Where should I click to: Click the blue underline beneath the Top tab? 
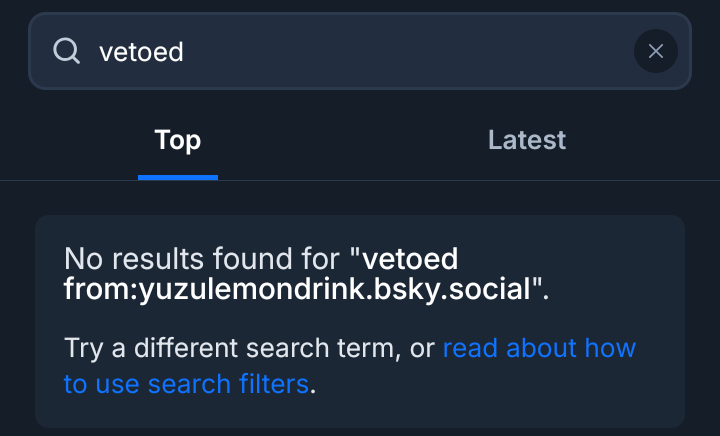[x=178, y=177]
